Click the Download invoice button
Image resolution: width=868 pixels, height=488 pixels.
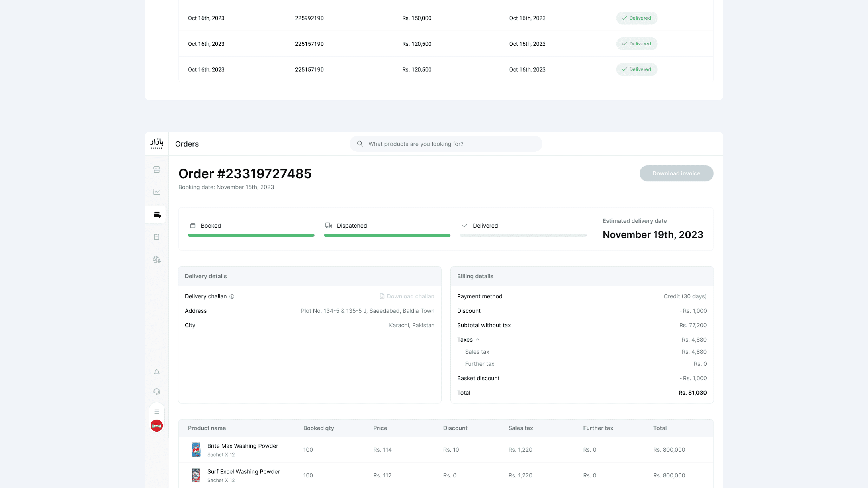(x=676, y=173)
